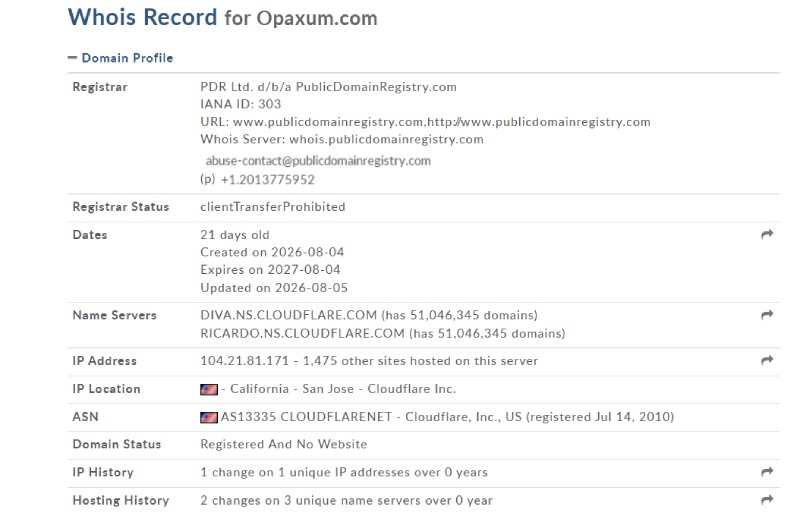The width and height of the screenshot is (800, 522).
Task: Select the Expires on 2027-08-04 date
Action: (270, 270)
